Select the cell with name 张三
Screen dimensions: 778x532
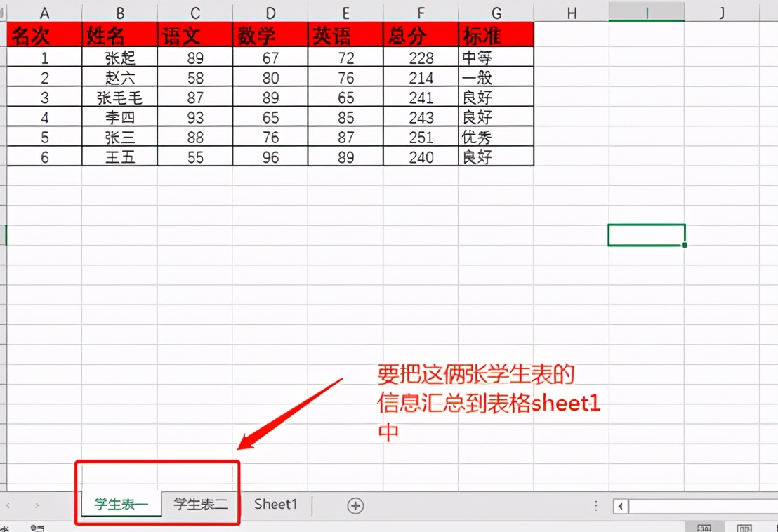coord(119,136)
